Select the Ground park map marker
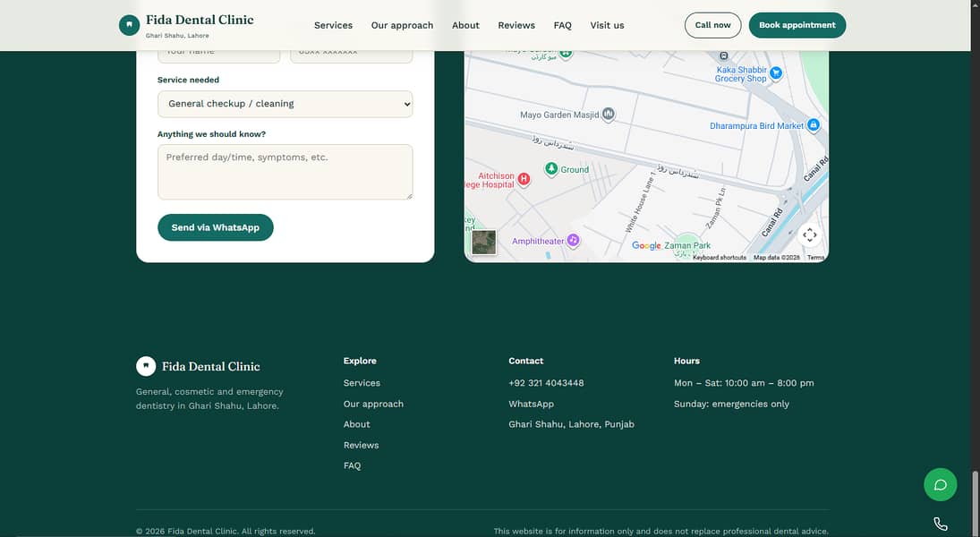This screenshot has width=980, height=537. [551, 169]
